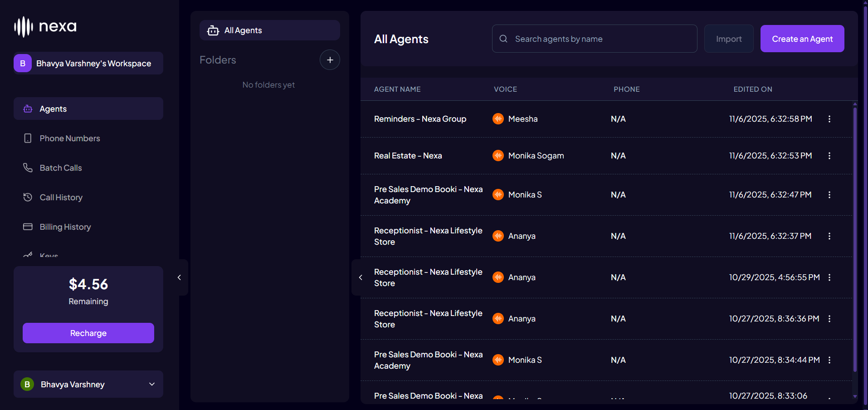This screenshot has width=868, height=410.
Task: Click the agents list vertical scrollbar
Action: (855, 240)
